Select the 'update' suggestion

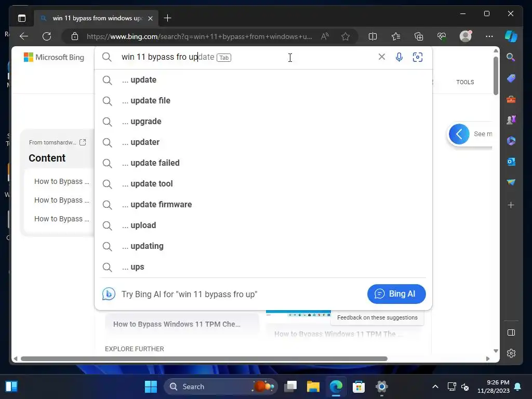(x=263, y=79)
